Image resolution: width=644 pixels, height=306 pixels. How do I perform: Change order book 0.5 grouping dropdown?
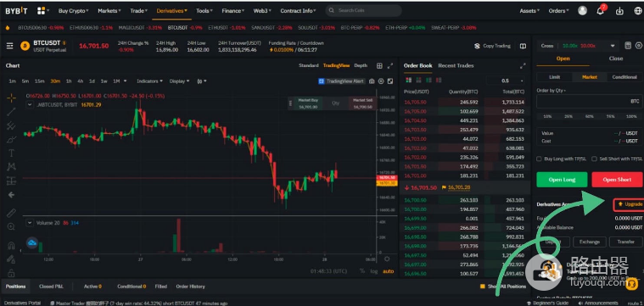coord(506,81)
